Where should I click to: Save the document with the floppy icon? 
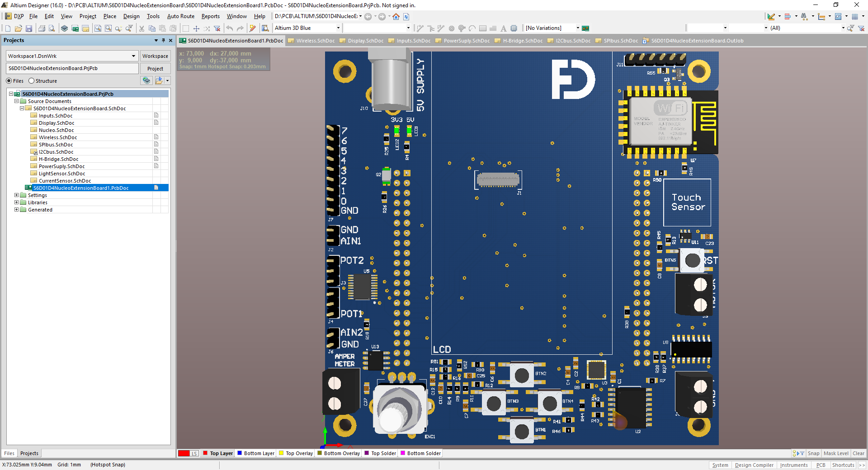[x=29, y=28]
